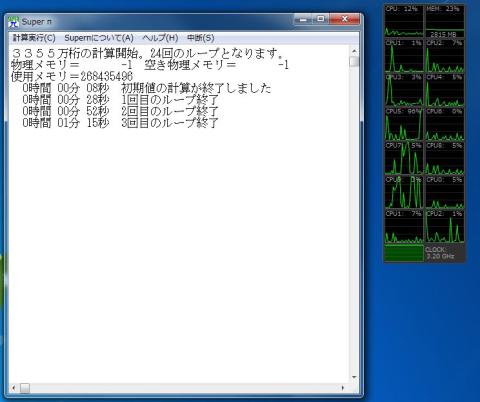Open the Superπについて(A) menu

click(x=99, y=38)
